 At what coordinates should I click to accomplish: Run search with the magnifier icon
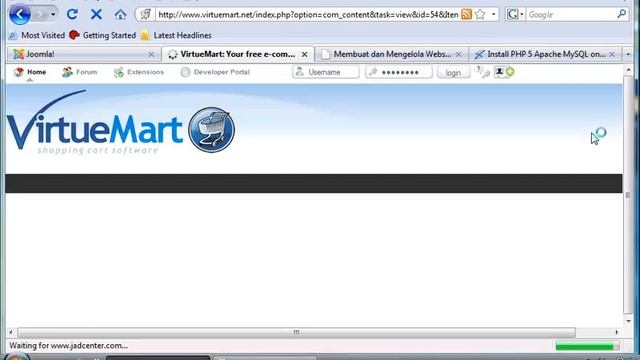pos(622,14)
